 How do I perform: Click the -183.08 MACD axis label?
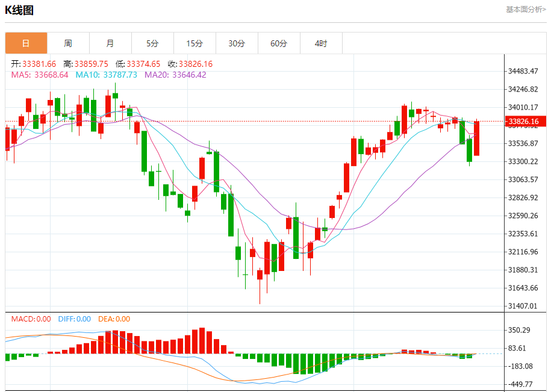click(x=520, y=366)
